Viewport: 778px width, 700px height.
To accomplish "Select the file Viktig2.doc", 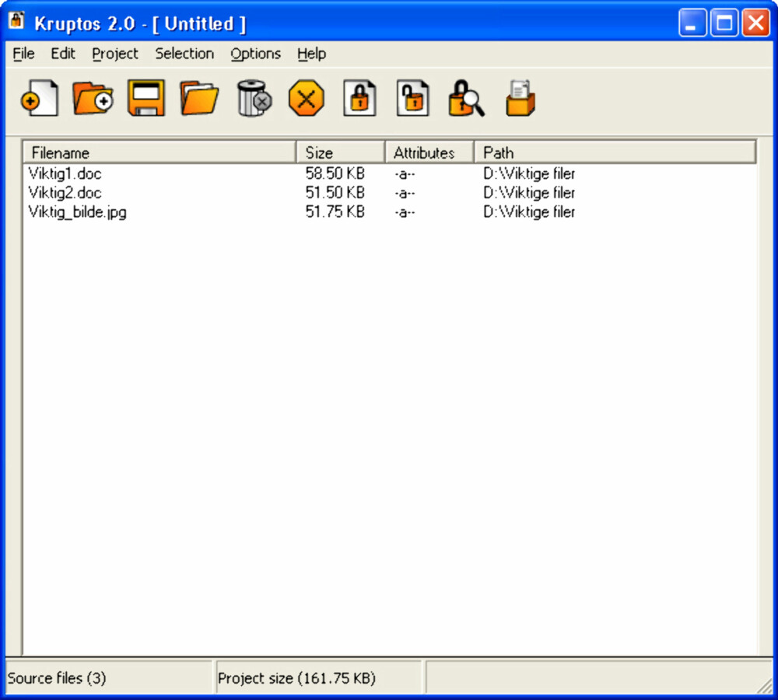I will 65,192.
